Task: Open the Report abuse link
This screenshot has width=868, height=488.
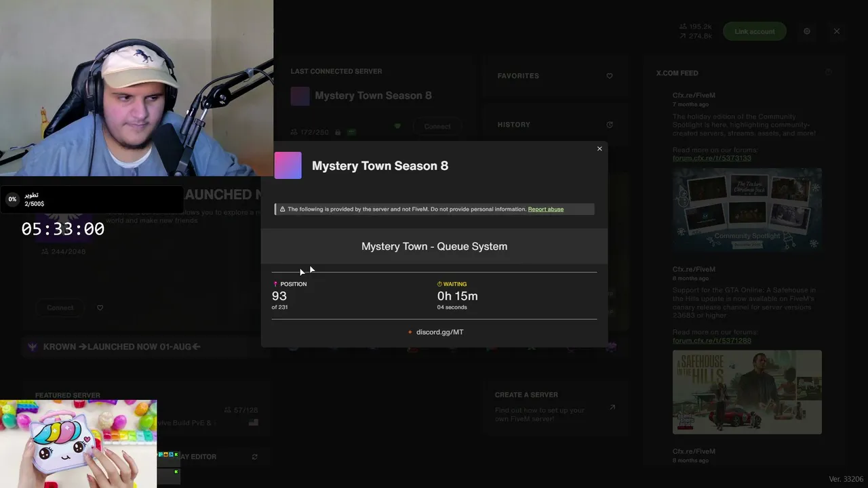Action: point(546,209)
